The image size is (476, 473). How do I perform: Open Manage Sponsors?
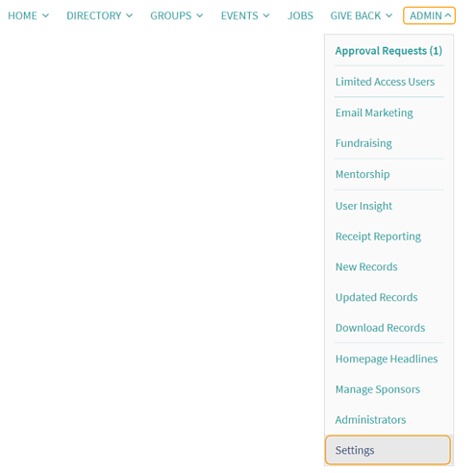coord(378,389)
